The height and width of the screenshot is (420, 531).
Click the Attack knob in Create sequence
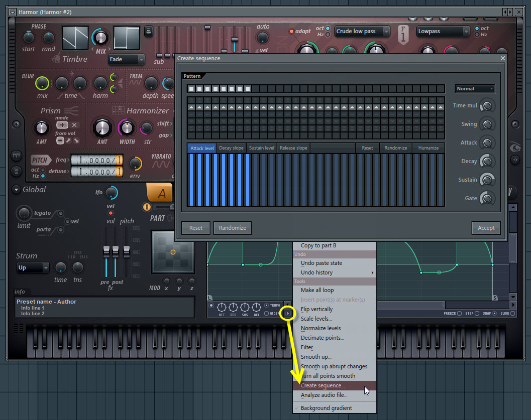point(487,143)
